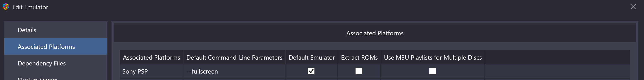Select Associated Platforms in the sidebar
This screenshot has width=644, height=80.
56,47
